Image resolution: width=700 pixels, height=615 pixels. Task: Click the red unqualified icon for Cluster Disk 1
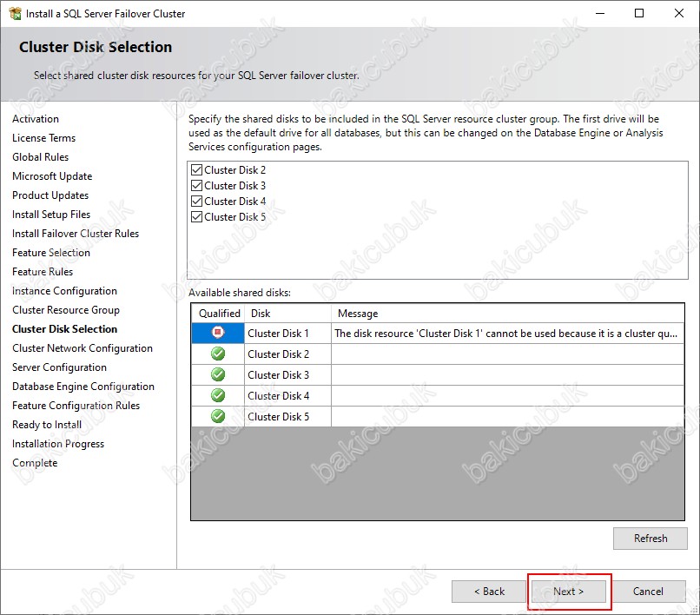[218, 333]
